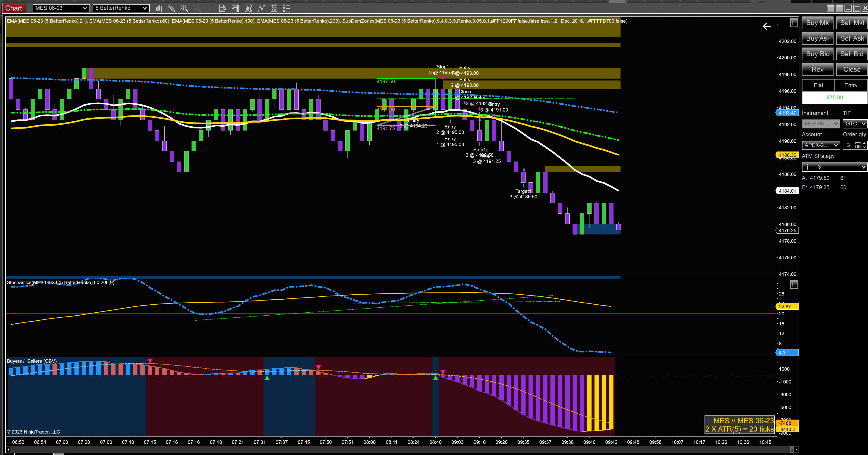
Task: Select the crosshair cursor icon
Action: 210,8
